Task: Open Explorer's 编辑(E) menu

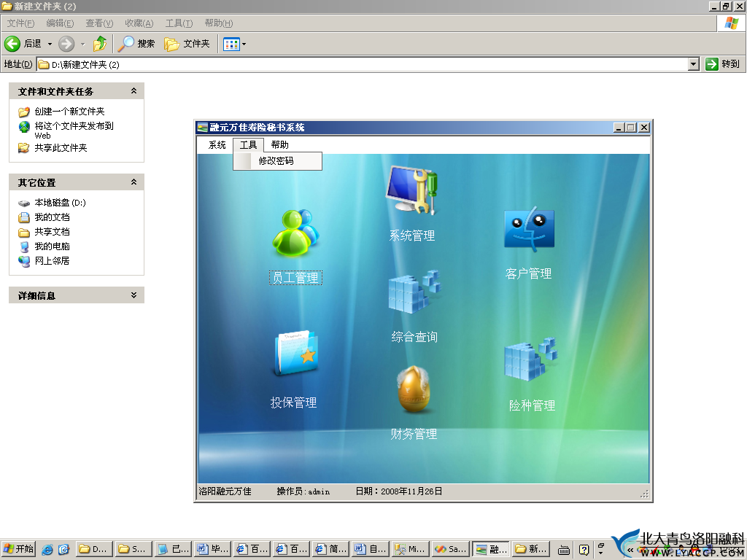Action: click(60, 23)
